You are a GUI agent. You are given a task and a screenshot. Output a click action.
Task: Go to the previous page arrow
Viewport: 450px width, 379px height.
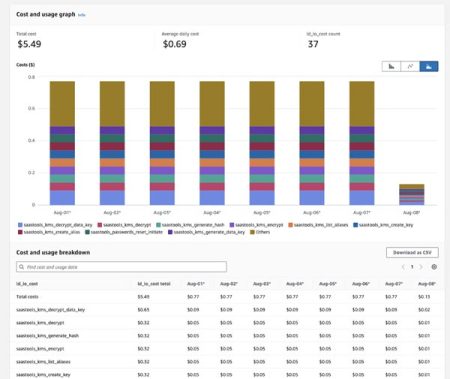click(403, 267)
